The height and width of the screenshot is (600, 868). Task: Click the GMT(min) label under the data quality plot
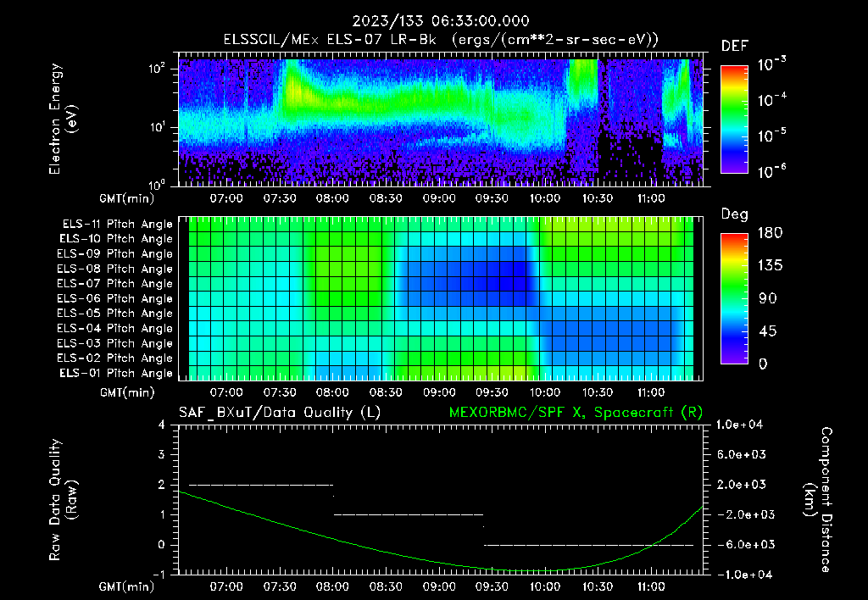127,586
